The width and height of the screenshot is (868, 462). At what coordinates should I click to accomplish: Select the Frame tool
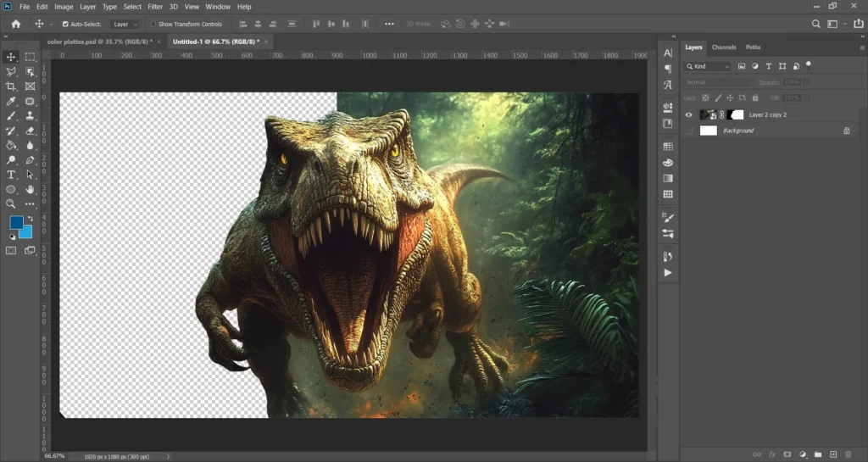click(30, 86)
